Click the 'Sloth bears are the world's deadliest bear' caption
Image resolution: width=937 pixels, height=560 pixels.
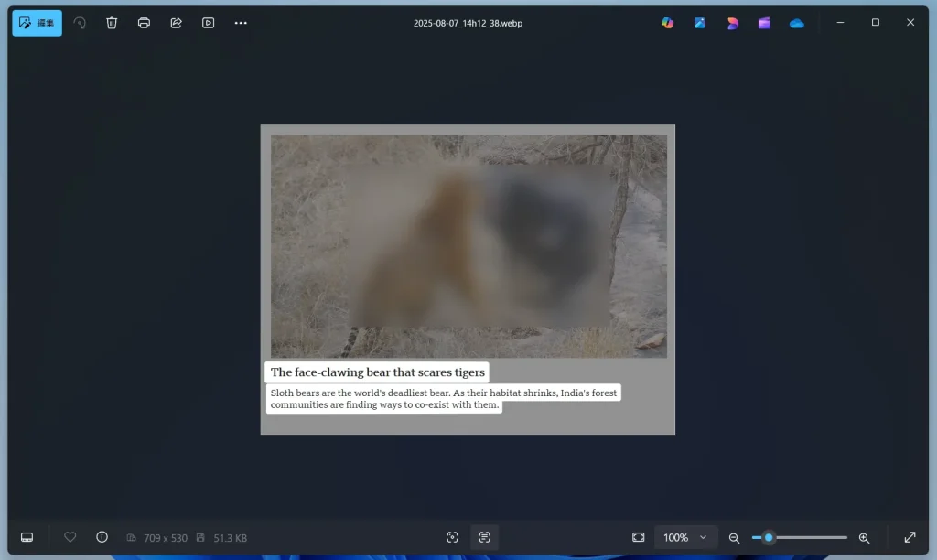coord(443,399)
